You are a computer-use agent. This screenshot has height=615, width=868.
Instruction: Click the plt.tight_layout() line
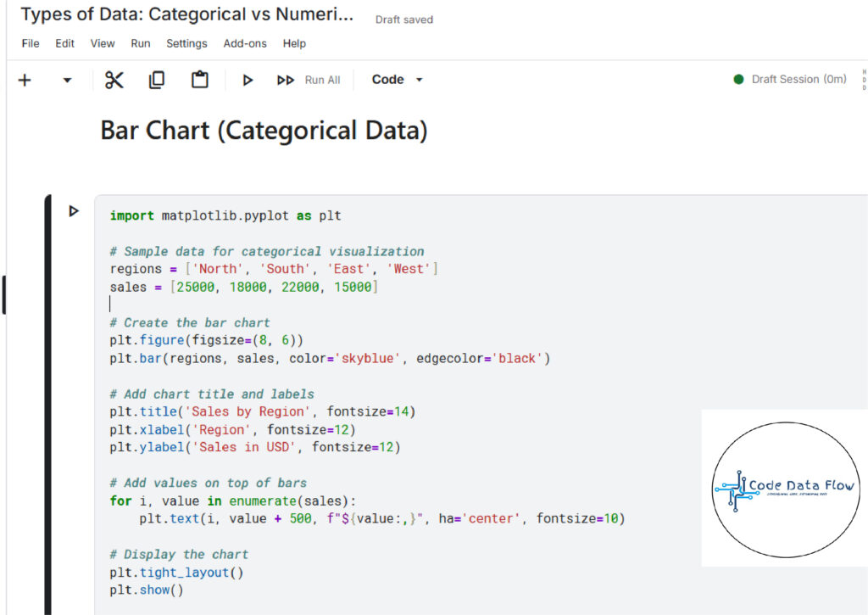176,573
